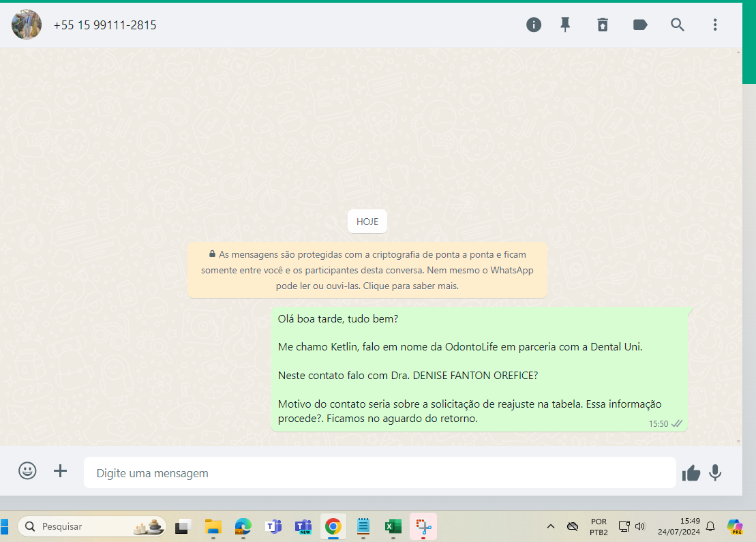
Task: Focus the 'Digite uma mensagem' field
Action: [380, 472]
